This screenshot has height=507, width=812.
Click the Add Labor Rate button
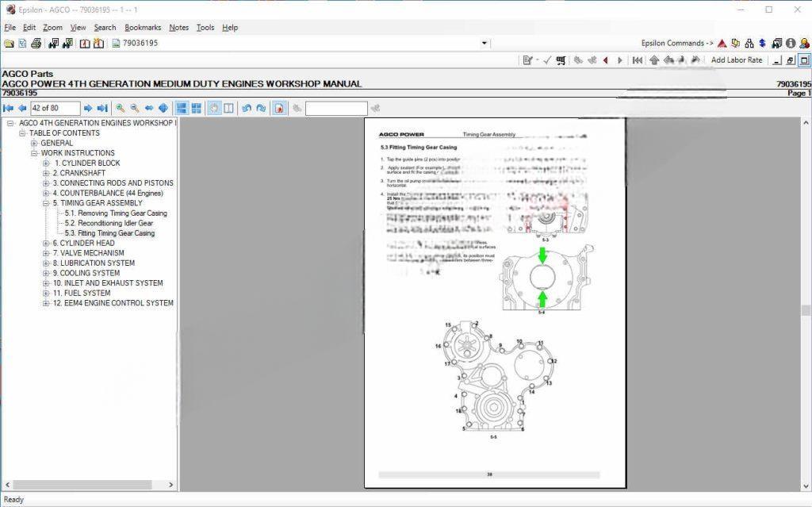[x=736, y=60]
